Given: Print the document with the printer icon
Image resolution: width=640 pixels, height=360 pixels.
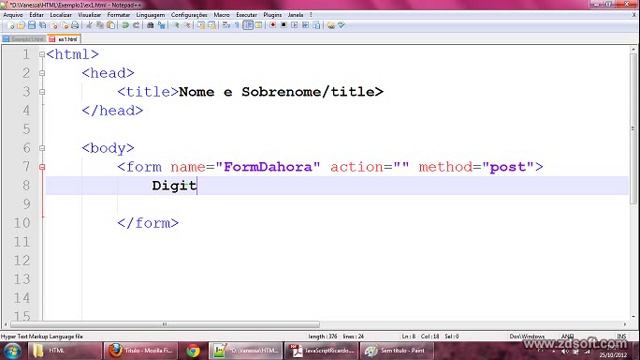Looking at the screenshot, I should pos(75,25).
